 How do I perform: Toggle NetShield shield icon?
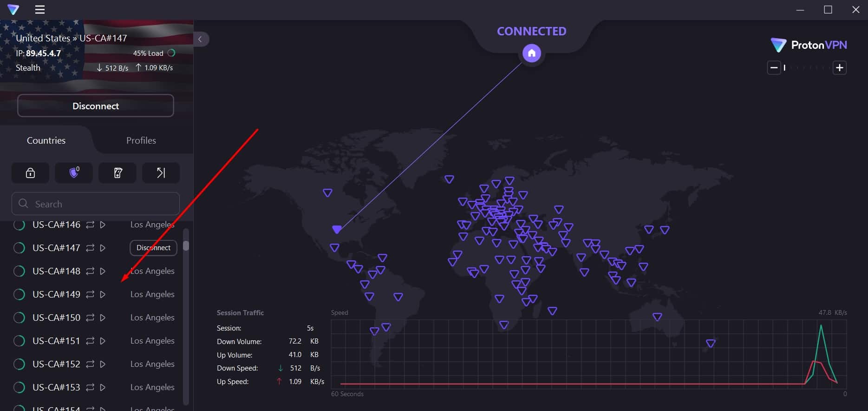tap(74, 173)
